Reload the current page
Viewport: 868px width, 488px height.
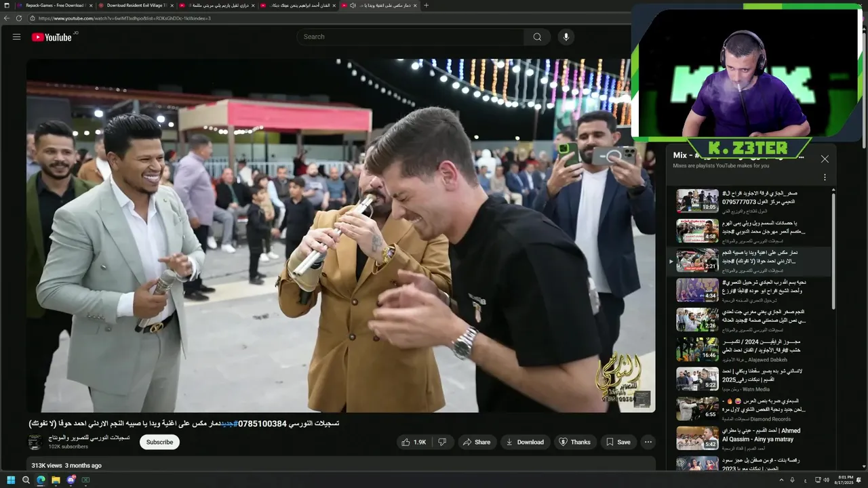(19, 18)
